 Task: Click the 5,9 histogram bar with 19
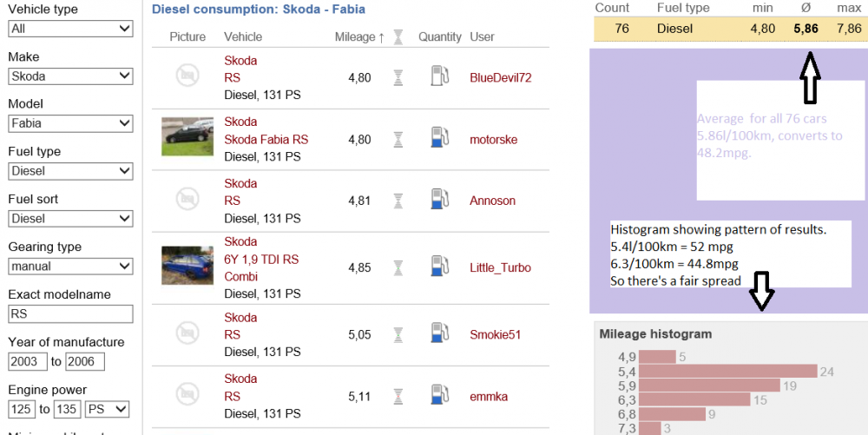tap(709, 386)
